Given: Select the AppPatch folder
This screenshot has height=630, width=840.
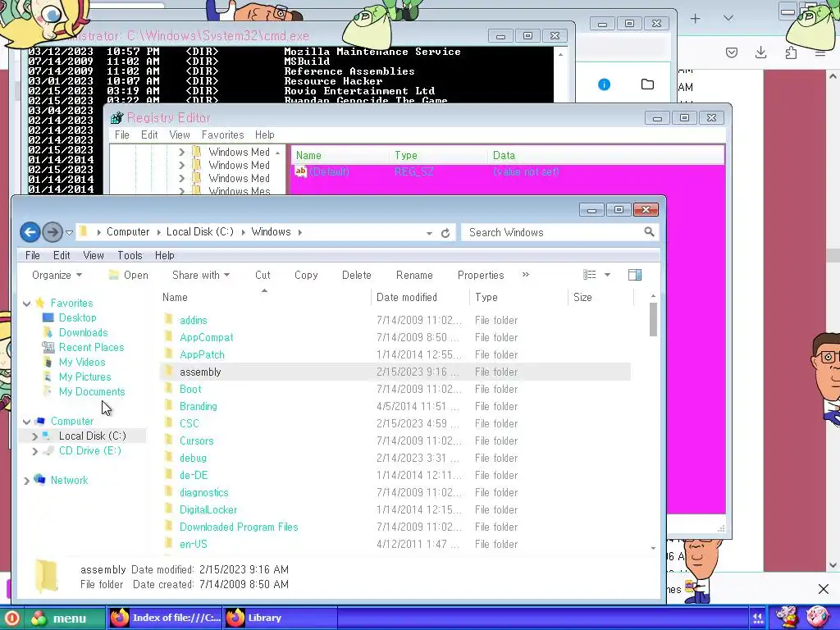Looking at the screenshot, I should [202, 354].
